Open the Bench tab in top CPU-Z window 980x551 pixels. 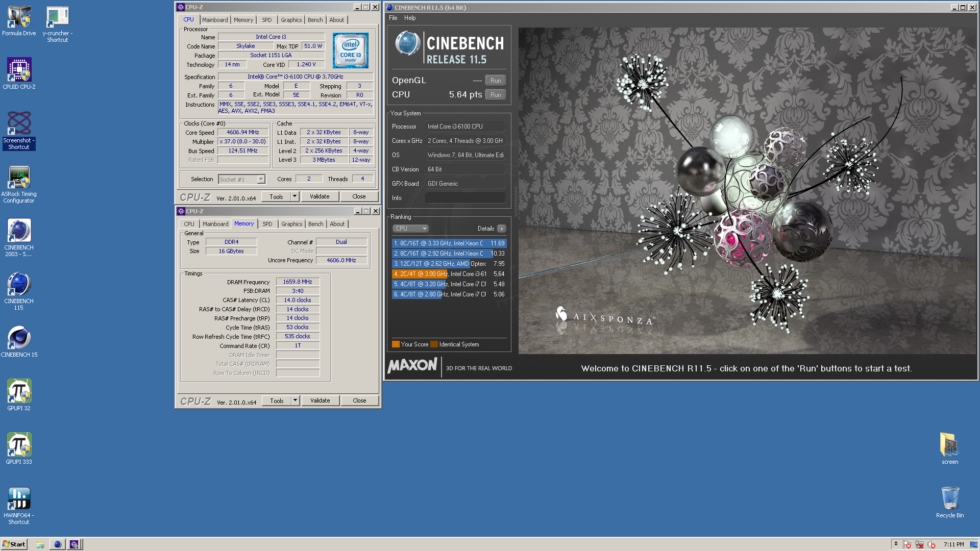point(315,20)
